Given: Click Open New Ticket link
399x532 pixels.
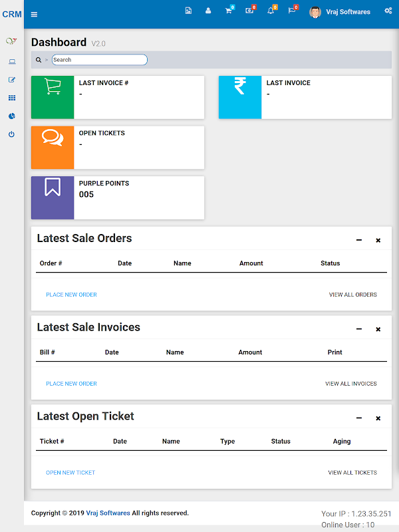Looking at the screenshot, I should (70, 473).
